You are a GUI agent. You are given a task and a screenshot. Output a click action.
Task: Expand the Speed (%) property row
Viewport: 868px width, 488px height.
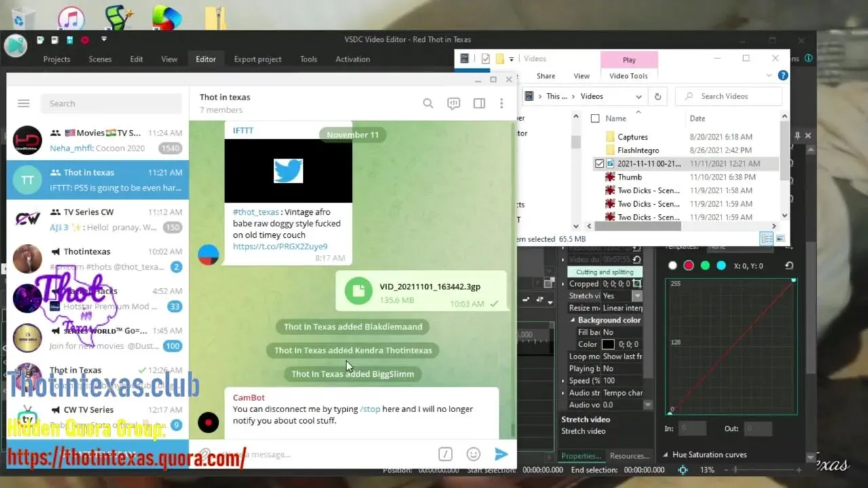pos(564,381)
